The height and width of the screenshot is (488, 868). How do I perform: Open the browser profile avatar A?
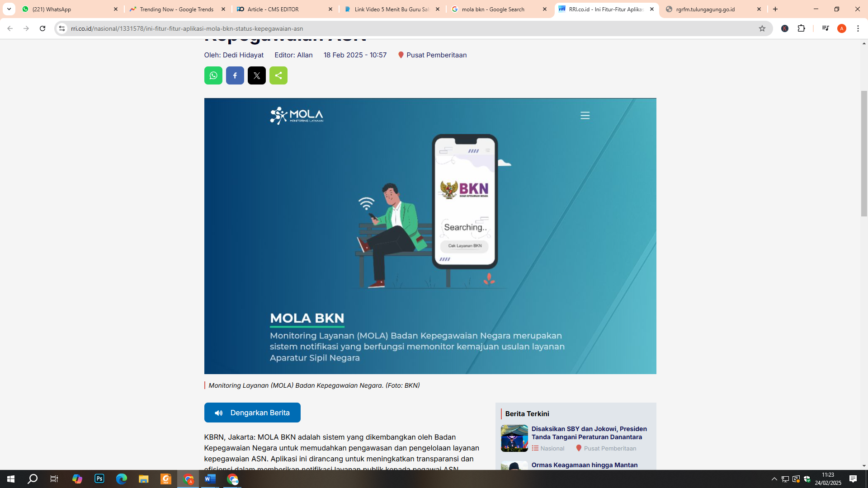pyautogui.click(x=842, y=28)
